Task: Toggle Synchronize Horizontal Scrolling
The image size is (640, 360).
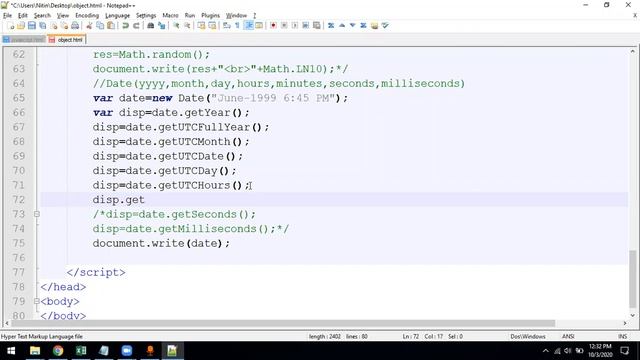Action: point(212,26)
